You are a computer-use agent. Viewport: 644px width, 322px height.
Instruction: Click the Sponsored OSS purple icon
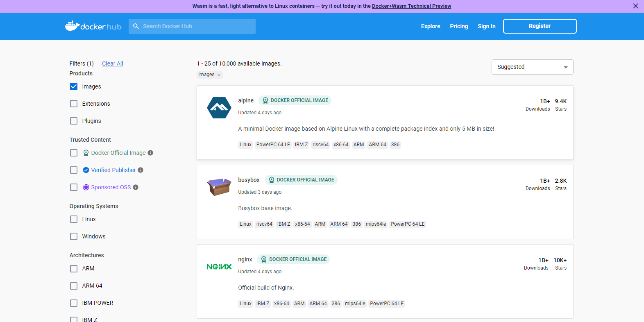coord(86,187)
